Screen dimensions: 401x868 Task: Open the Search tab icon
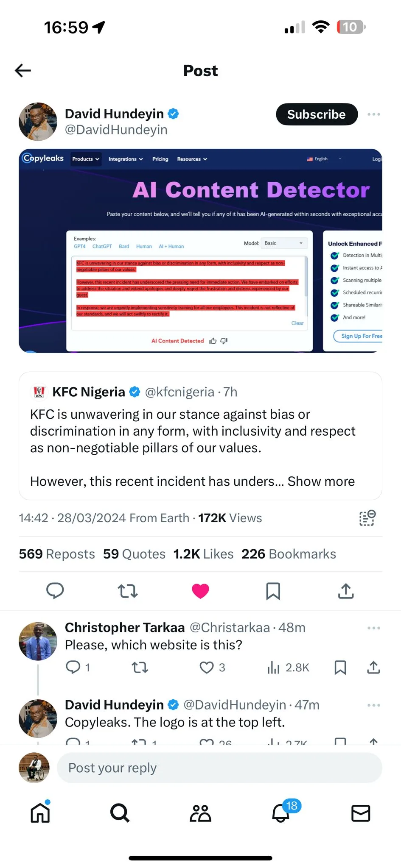[x=120, y=813]
